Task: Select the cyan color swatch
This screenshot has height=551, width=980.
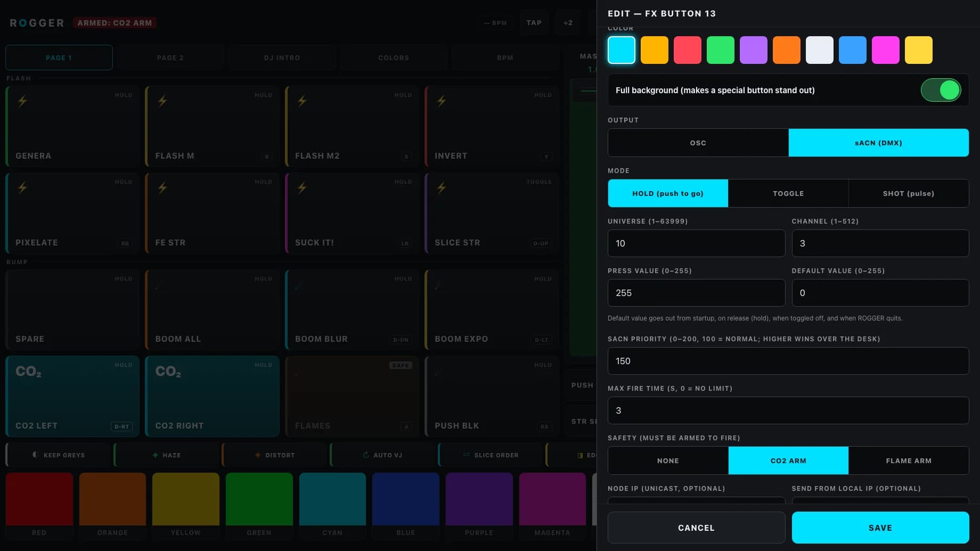Action: pyautogui.click(x=621, y=50)
